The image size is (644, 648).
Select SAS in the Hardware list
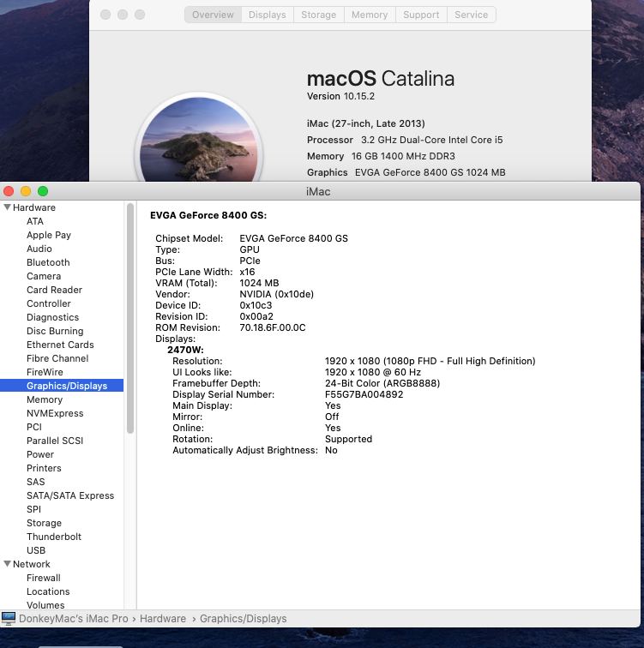36,482
